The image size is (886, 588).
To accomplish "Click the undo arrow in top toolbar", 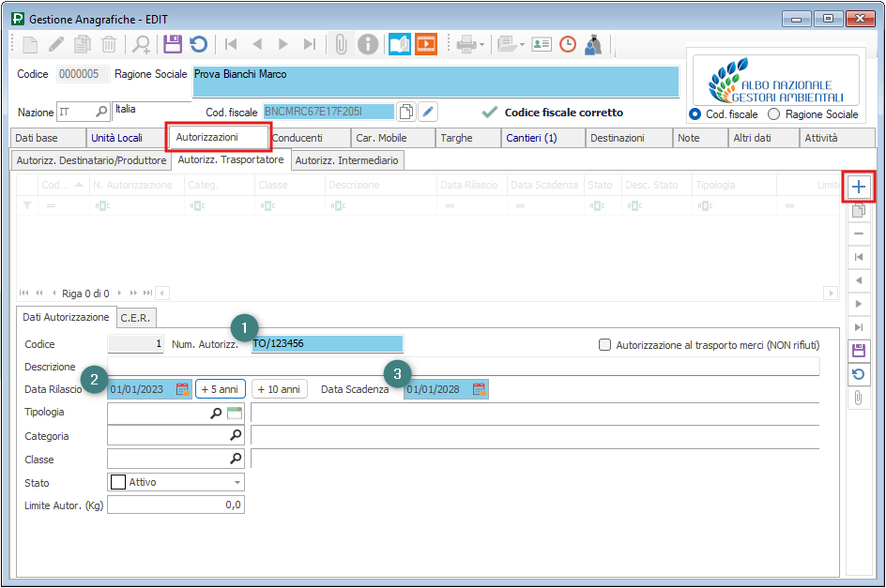I will [198, 44].
